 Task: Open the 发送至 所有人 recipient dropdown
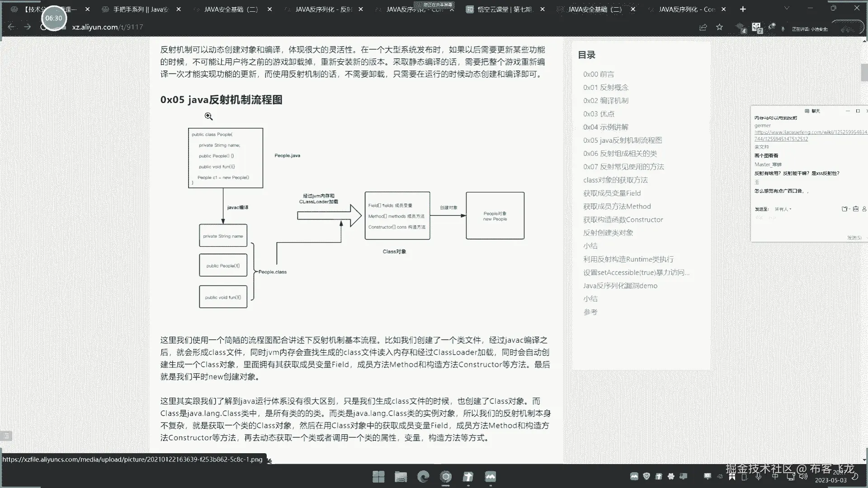(783, 209)
